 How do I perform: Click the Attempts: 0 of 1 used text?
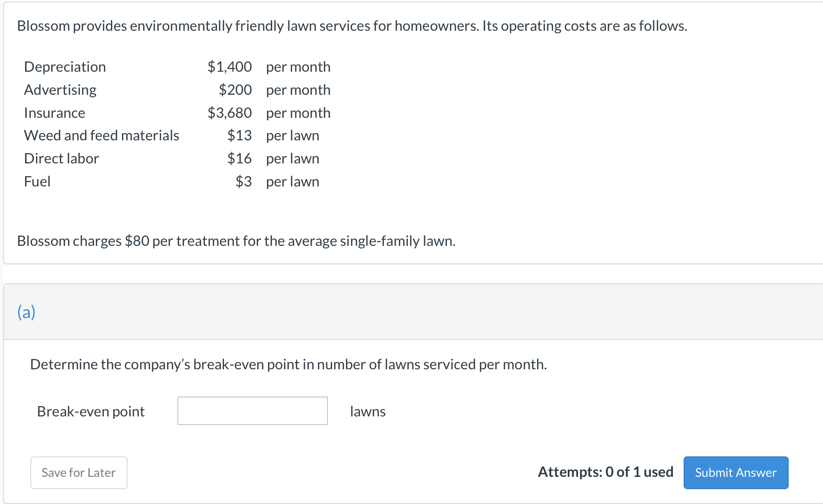click(605, 472)
